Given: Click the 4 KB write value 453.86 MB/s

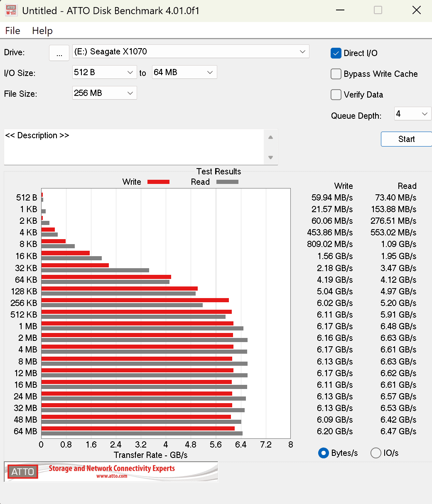Looking at the screenshot, I should pos(330,232).
